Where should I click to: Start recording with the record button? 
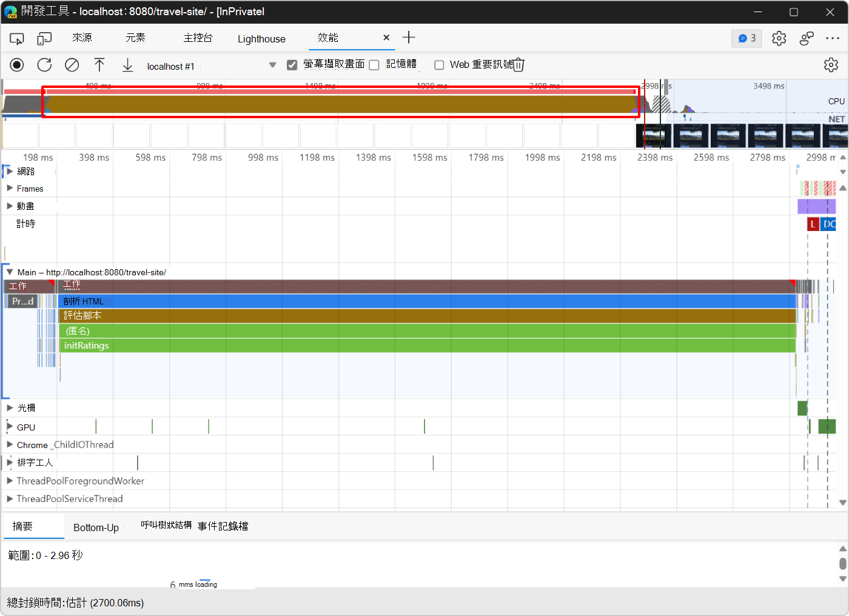point(17,65)
